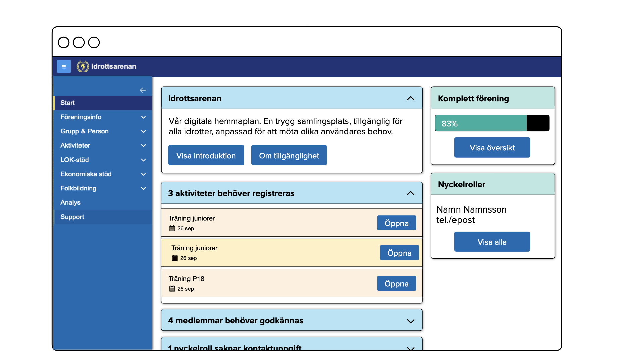The width and height of the screenshot is (644, 362).
Task: Select Start in the sidebar
Action: click(x=68, y=103)
